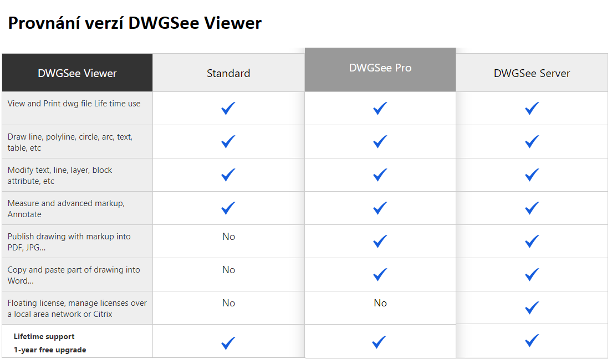The height and width of the screenshot is (364, 612).
Task: Toggle the Publish drawing feature for Standard edition
Action: pos(228,237)
